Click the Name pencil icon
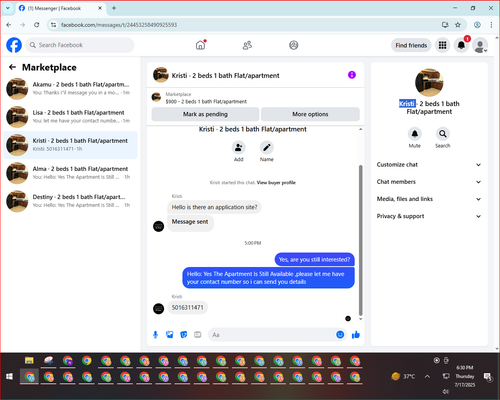Image resolution: width=500 pixels, height=400 pixels. coord(267,147)
